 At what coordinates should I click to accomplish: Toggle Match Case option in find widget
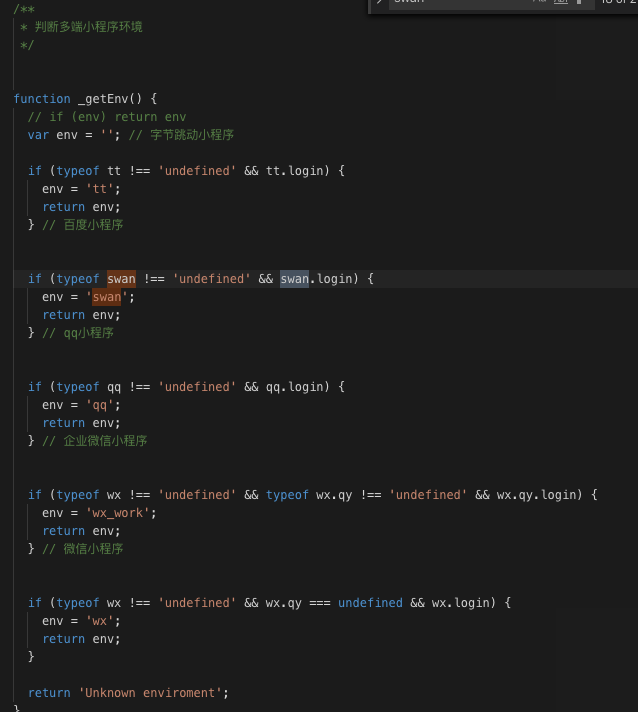[538, 3]
